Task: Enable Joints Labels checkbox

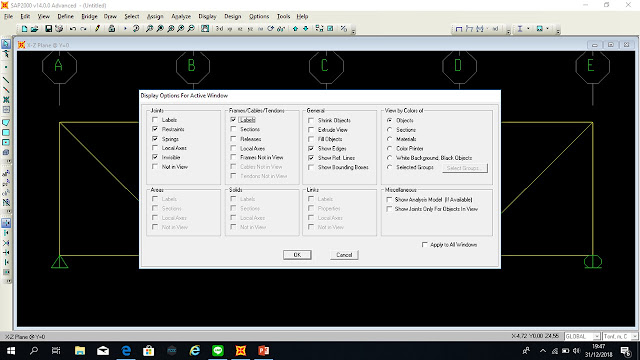Action: coord(155,120)
